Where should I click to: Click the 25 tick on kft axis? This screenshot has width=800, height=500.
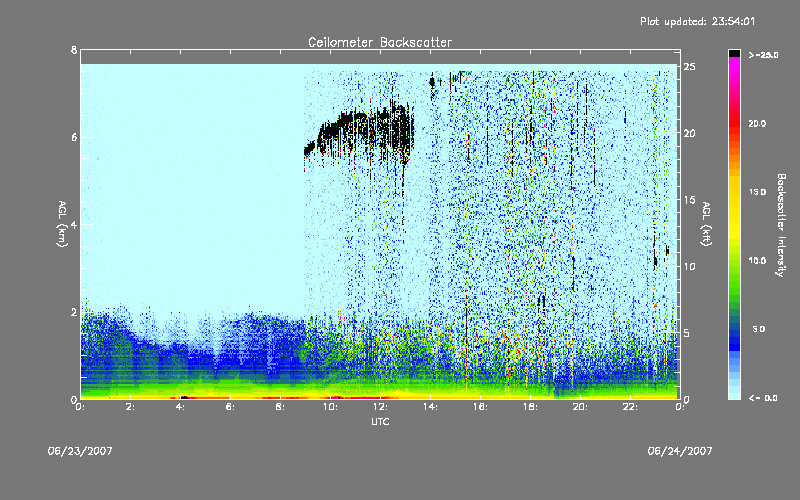[x=689, y=67]
